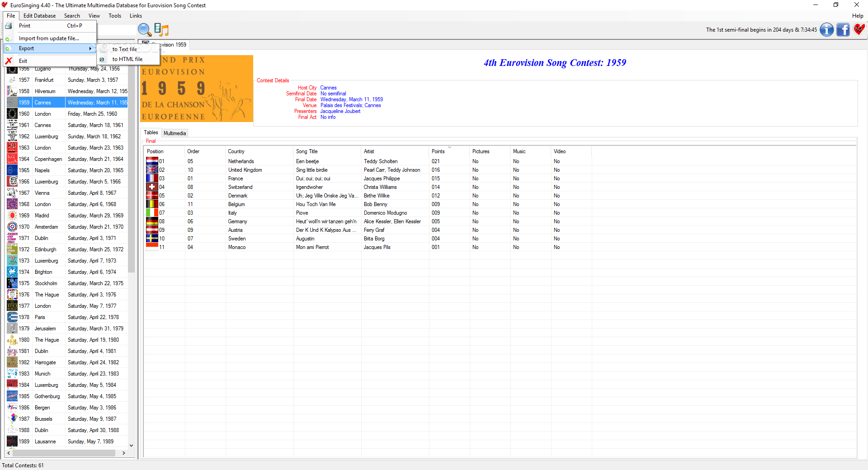Click the red heart EuroSinging icon
Screen dimensions: 868x470
859,29
